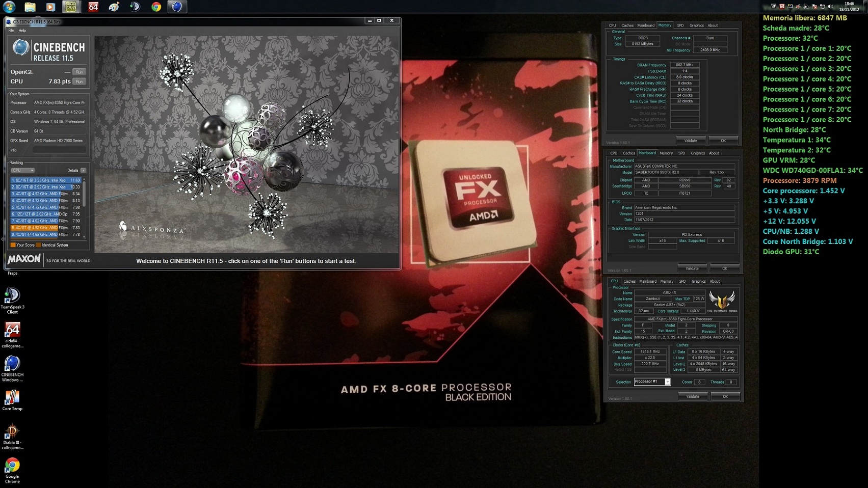Run the OpenGL test
The width and height of the screenshot is (868, 488).
[79, 72]
